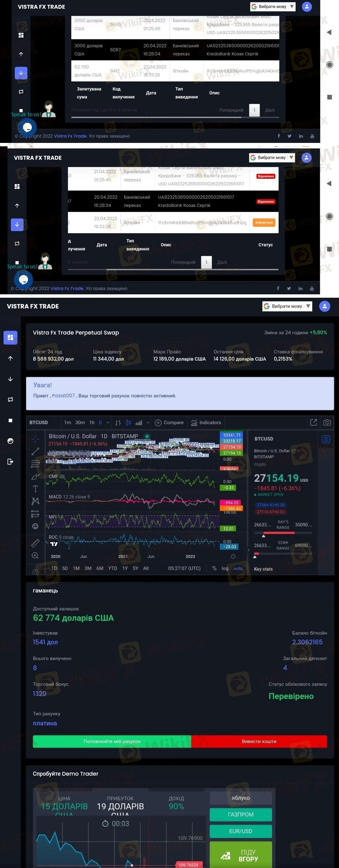Toggle auto scale on the chart
The width and height of the screenshot is (339, 868).
[x=238, y=568]
